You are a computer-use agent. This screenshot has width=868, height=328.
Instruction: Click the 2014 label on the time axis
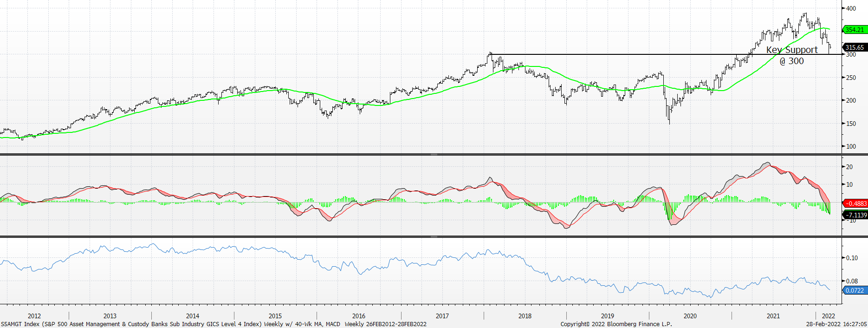tap(193, 316)
